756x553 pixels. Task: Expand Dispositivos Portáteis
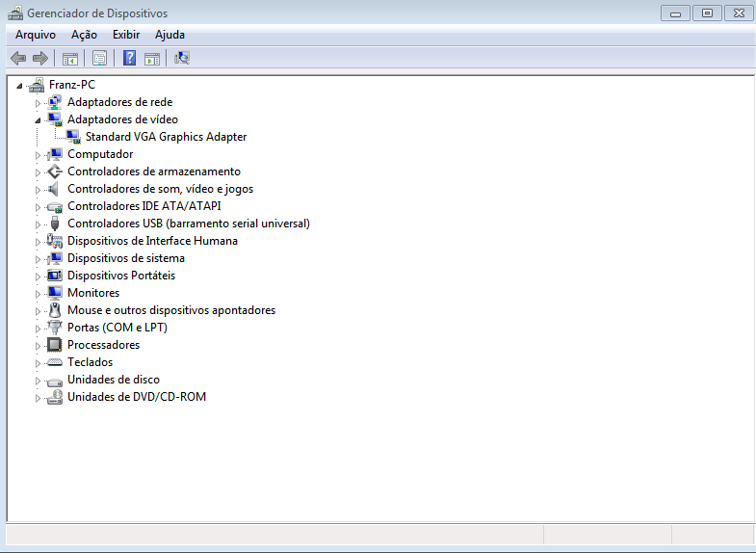(38, 276)
